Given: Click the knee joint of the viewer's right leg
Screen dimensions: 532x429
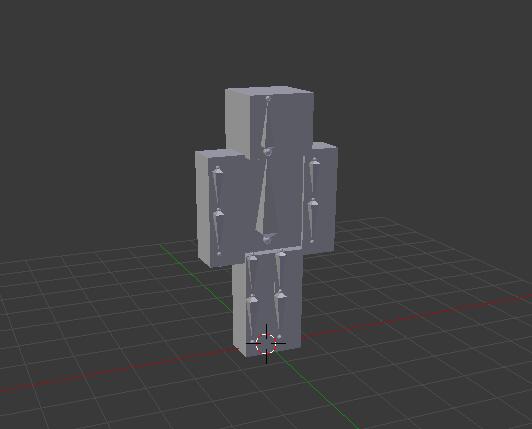Looking at the screenshot, I should point(280,294).
